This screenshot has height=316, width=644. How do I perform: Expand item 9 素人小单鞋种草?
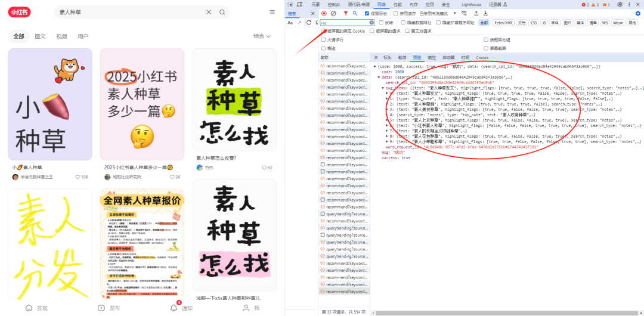[x=387, y=141]
